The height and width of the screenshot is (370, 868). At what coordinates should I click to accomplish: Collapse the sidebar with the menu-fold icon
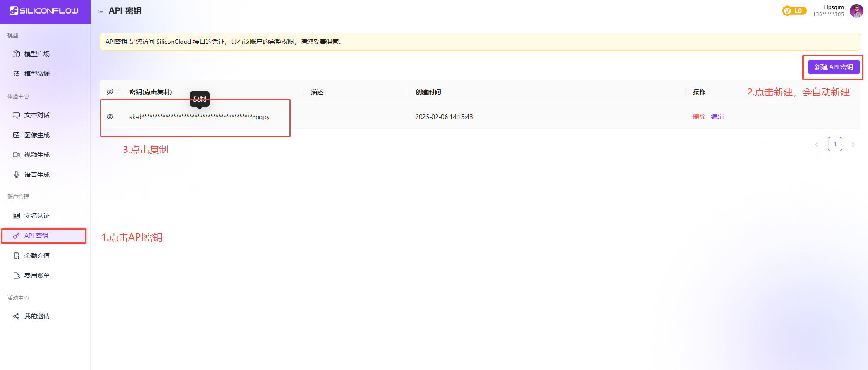(x=101, y=11)
